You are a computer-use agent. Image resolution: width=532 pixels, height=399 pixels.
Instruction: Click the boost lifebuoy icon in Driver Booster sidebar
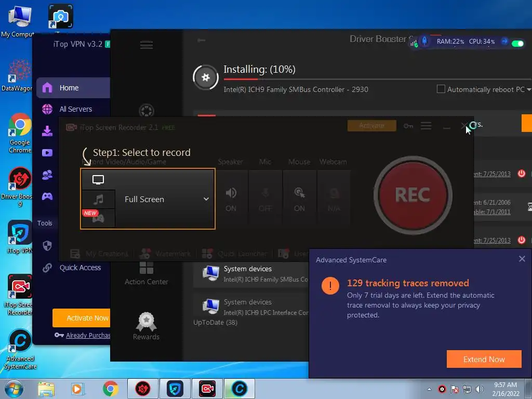pyautogui.click(x=147, y=111)
